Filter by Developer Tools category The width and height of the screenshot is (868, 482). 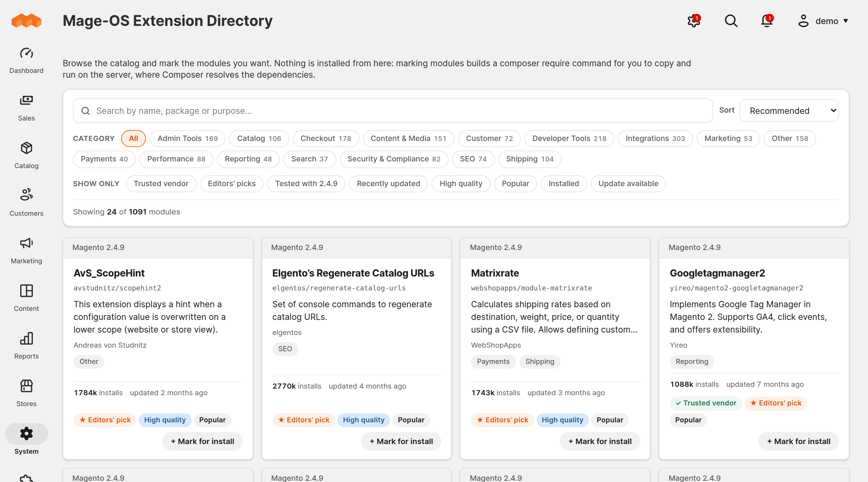569,139
